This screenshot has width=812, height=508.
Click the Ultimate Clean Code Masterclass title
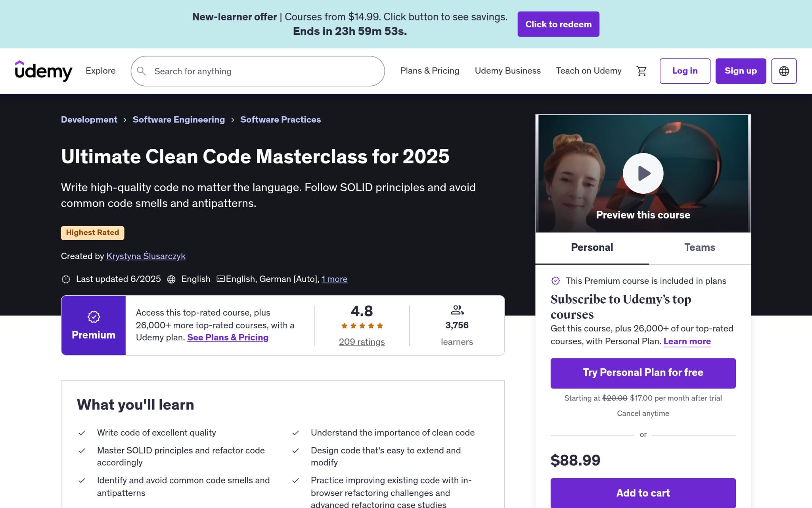pyautogui.click(x=255, y=156)
